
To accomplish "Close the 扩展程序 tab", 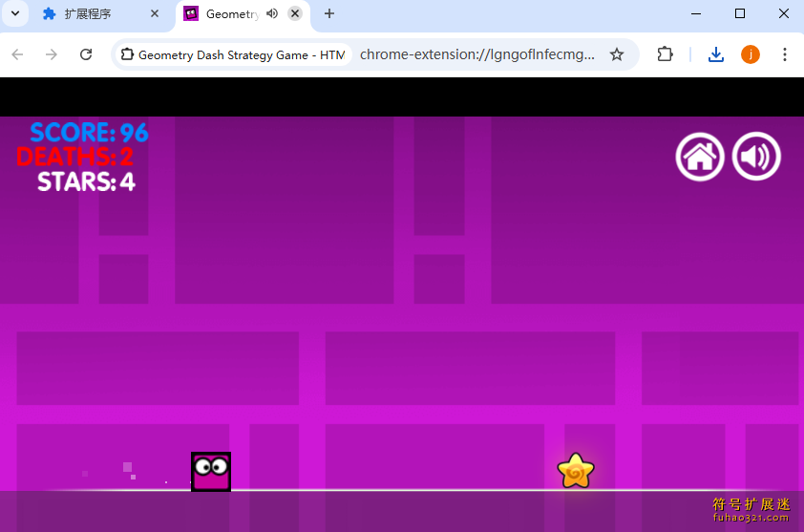I will click(x=155, y=14).
